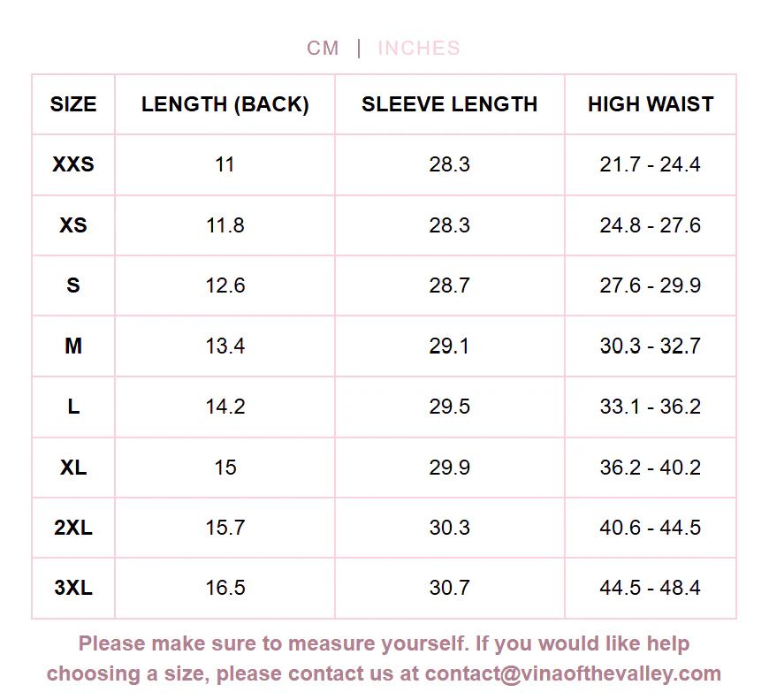Click the HIGH WAIST column header
This screenshot has width=769, height=700.
click(651, 104)
